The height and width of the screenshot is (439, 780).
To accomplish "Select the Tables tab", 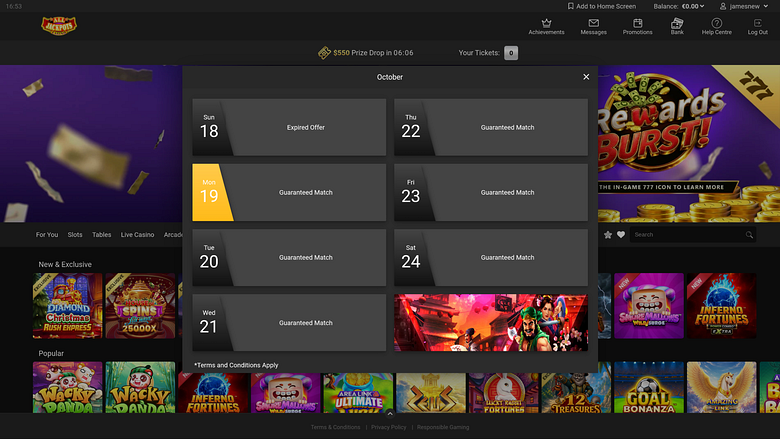I will (101, 235).
